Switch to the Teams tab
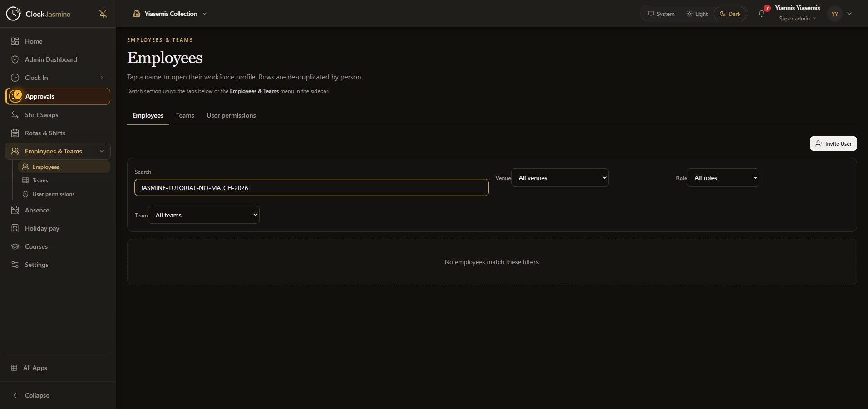The height and width of the screenshot is (409, 868). (x=185, y=115)
